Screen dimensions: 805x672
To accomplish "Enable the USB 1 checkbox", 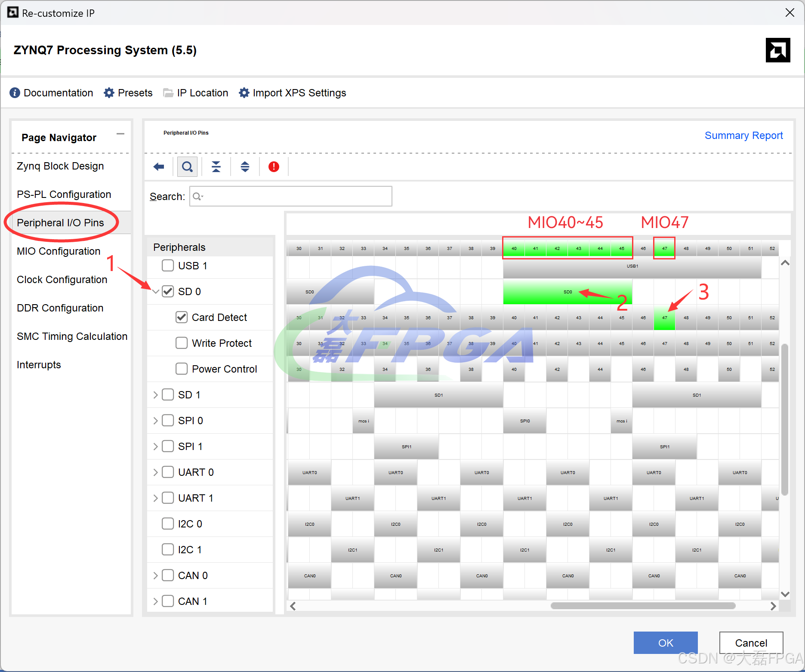I will (168, 265).
